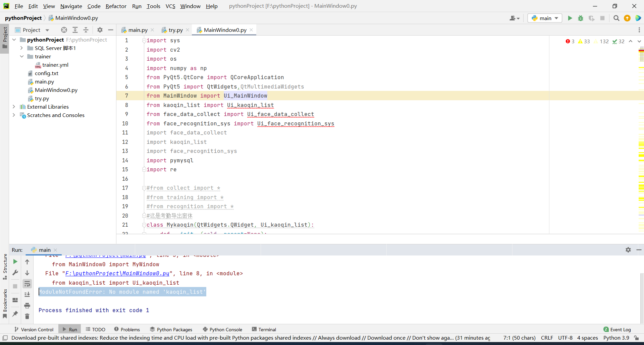Click the Stop button in the top toolbar

[x=602, y=18]
